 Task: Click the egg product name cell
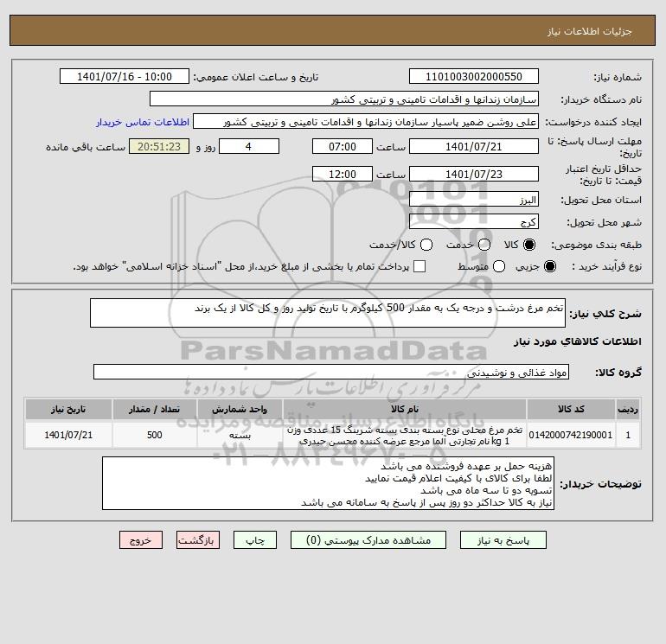(x=405, y=435)
